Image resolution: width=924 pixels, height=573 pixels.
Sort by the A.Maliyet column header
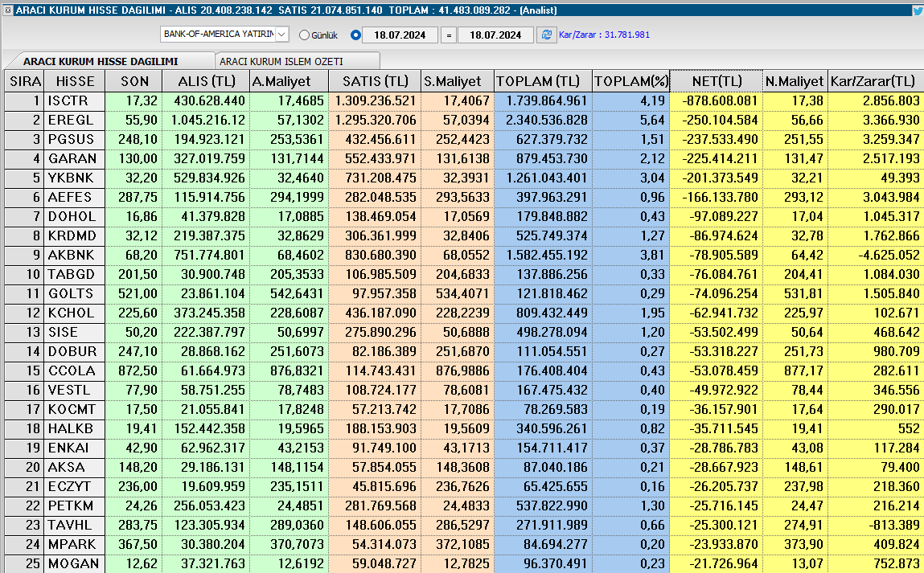(x=288, y=81)
